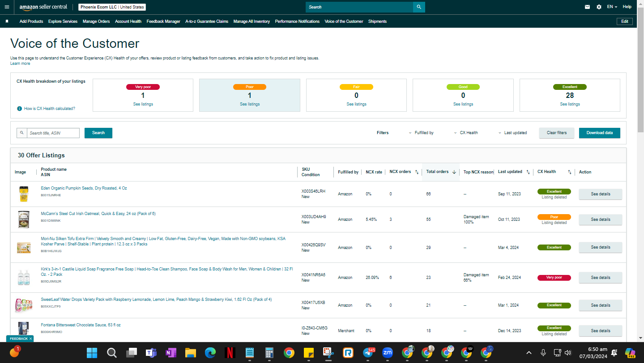The image size is (644, 363).
Task: See listings under the Fair card
Action: click(x=356, y=104)
